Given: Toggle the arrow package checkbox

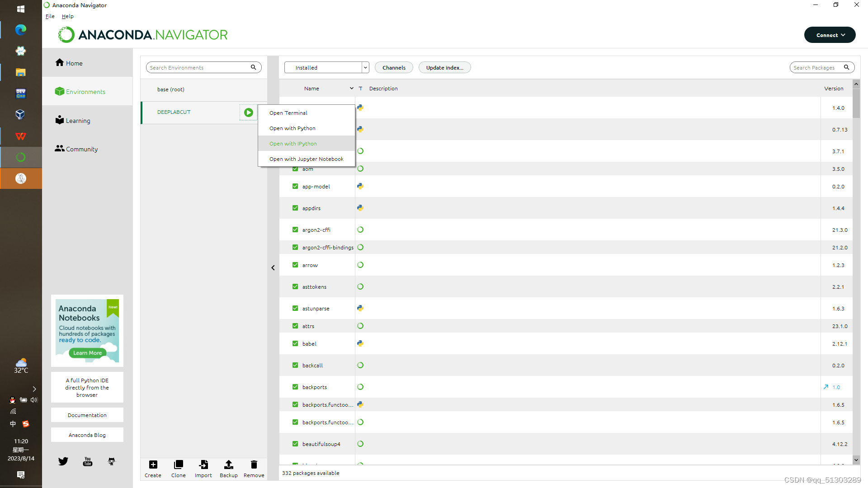Looking at the screenshot, I should coord(295,265).
